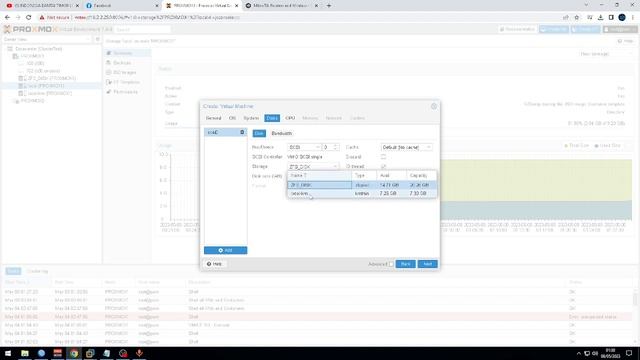Toggle the Discard checkbox

pos(383,157)
